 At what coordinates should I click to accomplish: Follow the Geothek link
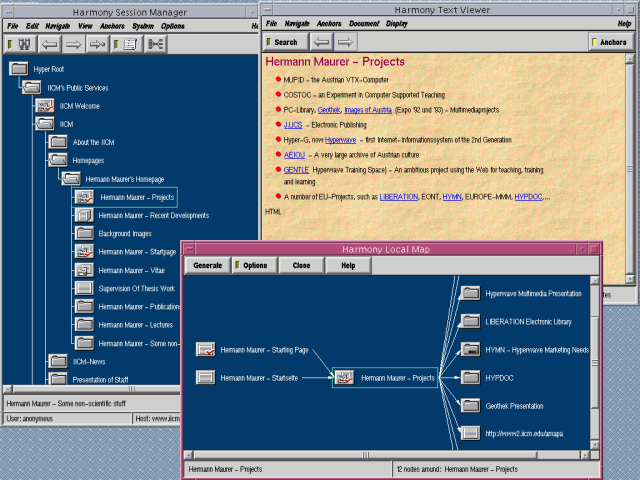(x=329, y=110)
